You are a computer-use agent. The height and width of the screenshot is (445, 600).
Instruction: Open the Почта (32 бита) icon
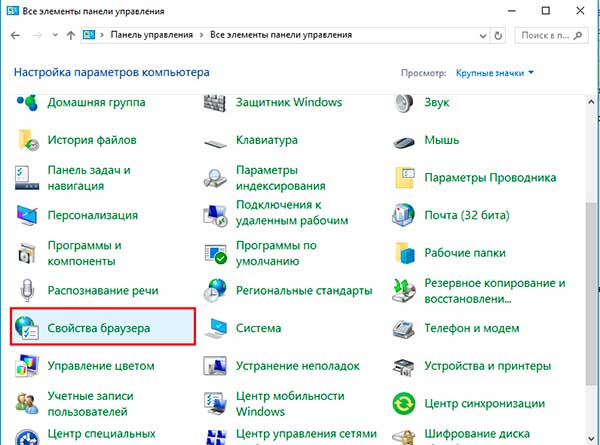point(403,215)
